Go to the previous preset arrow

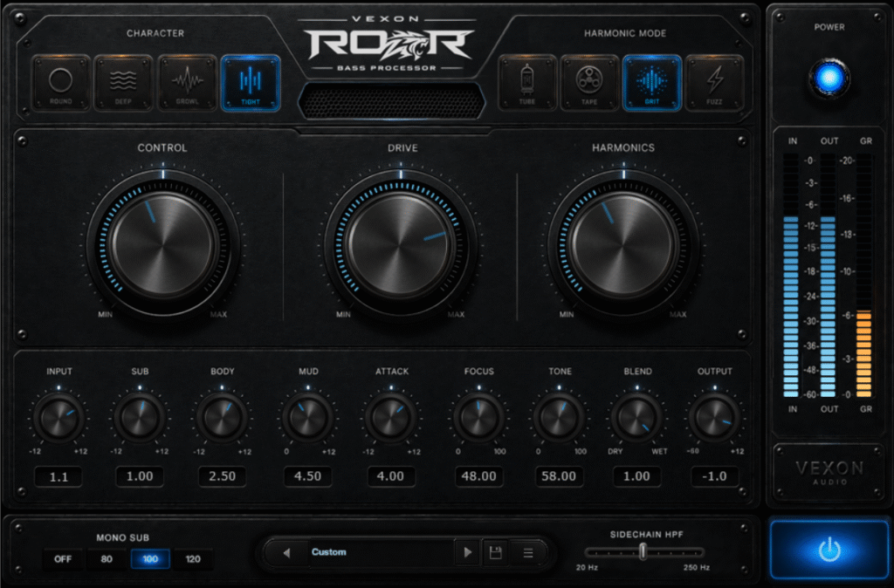click(x=286, y=553)
